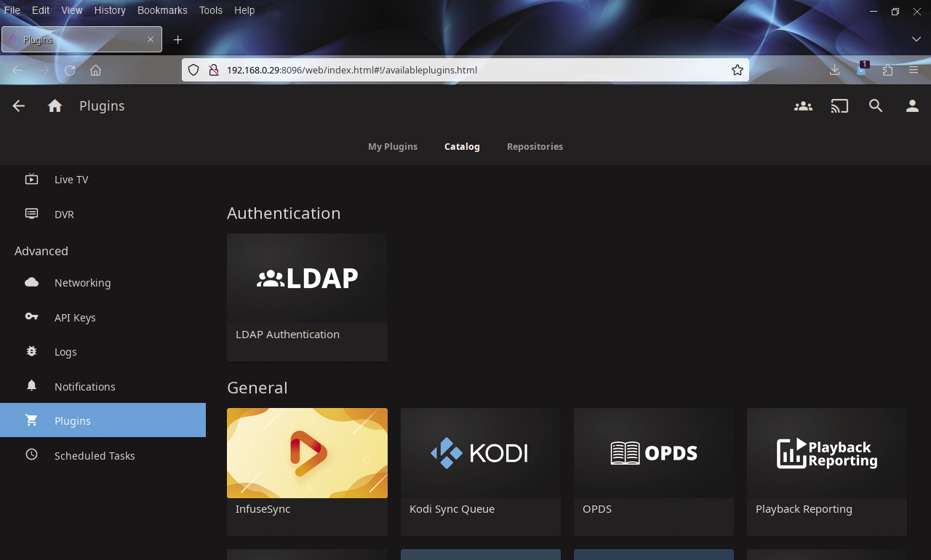Click the OPDS plugin name text
This screenshot has height=560, width=931.
click(x=597, y=509)
